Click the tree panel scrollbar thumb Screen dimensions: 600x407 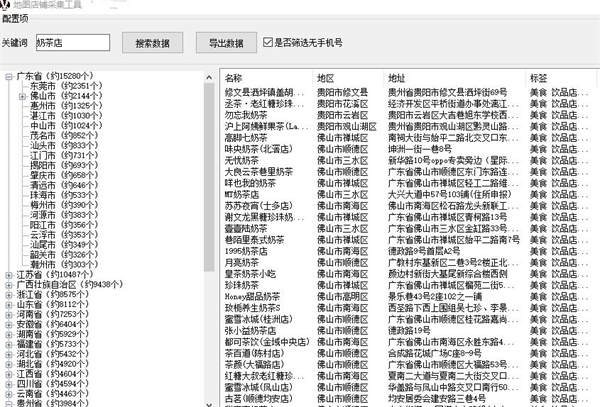pyautogui.click(x=209, y=177)
